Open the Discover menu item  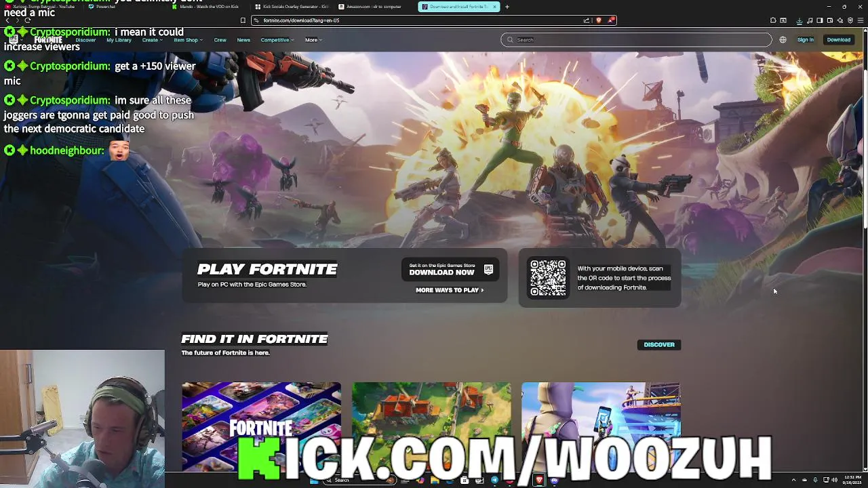click(85, 40)
